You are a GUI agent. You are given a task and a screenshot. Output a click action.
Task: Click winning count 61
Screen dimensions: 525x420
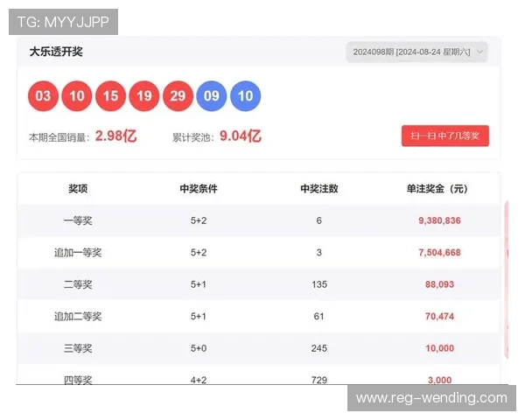point(319,316)
